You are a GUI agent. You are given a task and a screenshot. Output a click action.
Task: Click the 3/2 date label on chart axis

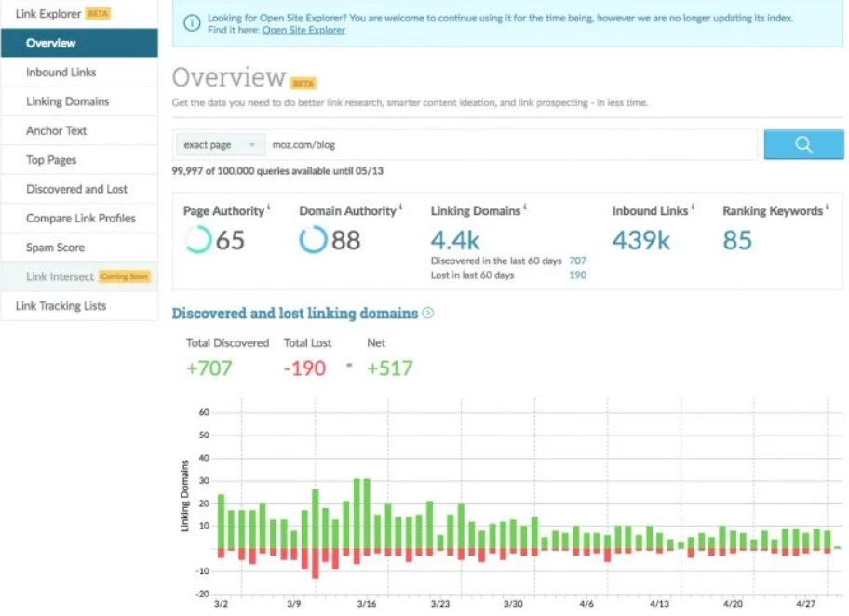pos(221,604)
